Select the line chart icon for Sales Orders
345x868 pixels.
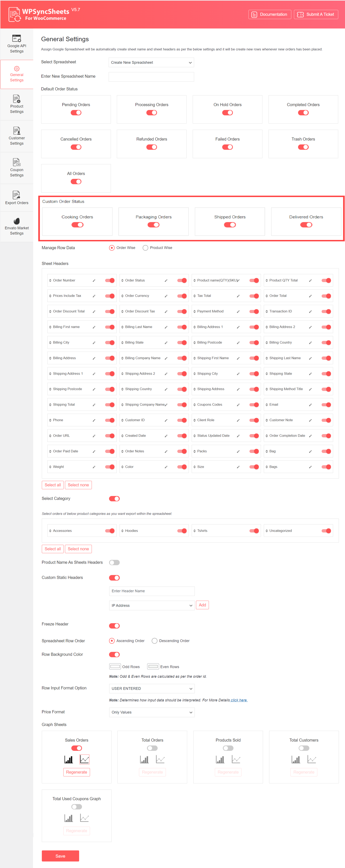tap(85, 760)
